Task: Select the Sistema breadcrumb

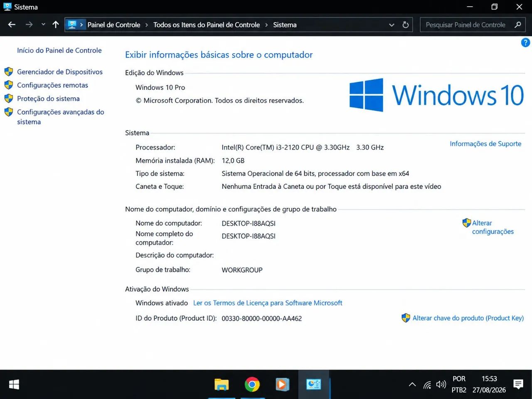Action: pyautogui.click(x=285, y=25)
